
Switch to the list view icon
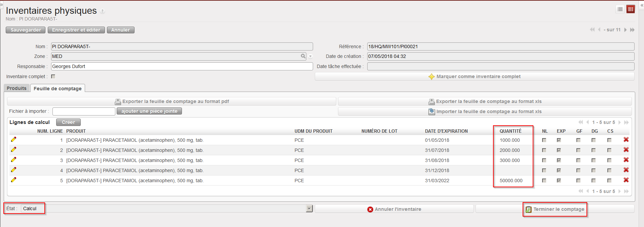(x=620, y=9)
